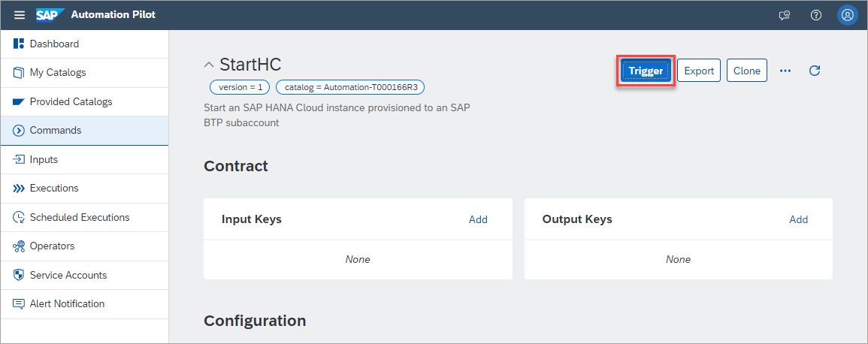Add an input key

(x=478, y=219)
